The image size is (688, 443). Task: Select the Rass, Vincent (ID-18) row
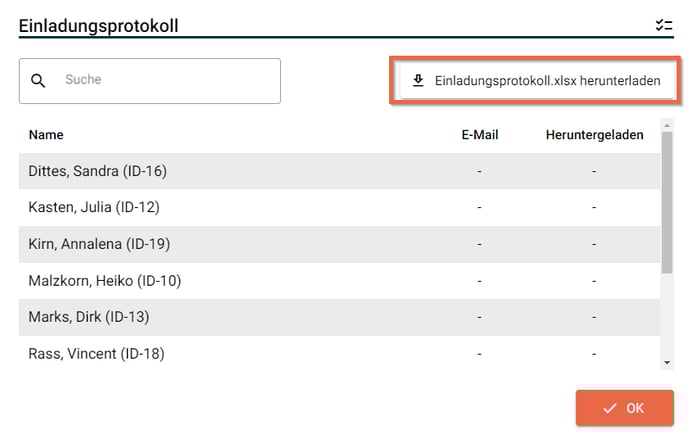coord(339,354)
